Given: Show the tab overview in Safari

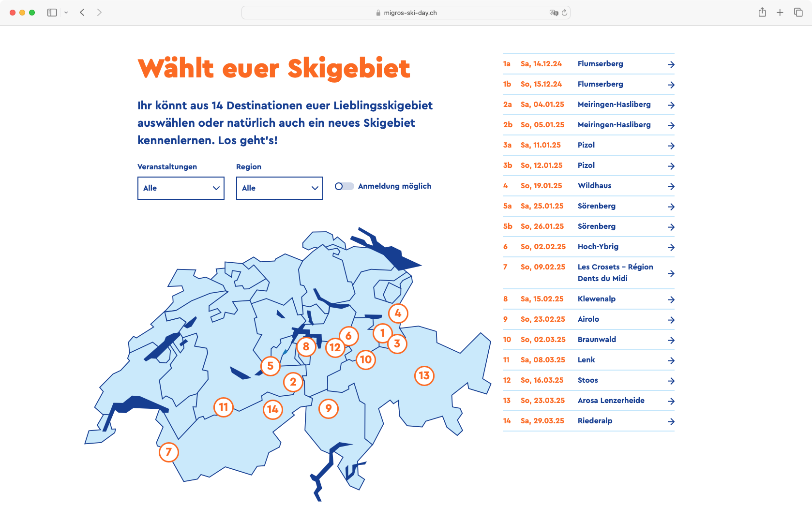Looking at the screenshot, I should pos(798,13).
